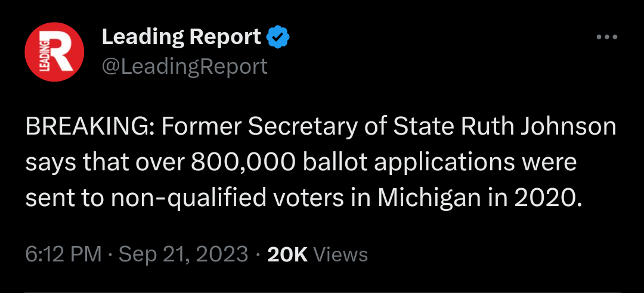Click the white R letter in logo
The width and height of the screenshot is (644, 293).
[60, 51]
